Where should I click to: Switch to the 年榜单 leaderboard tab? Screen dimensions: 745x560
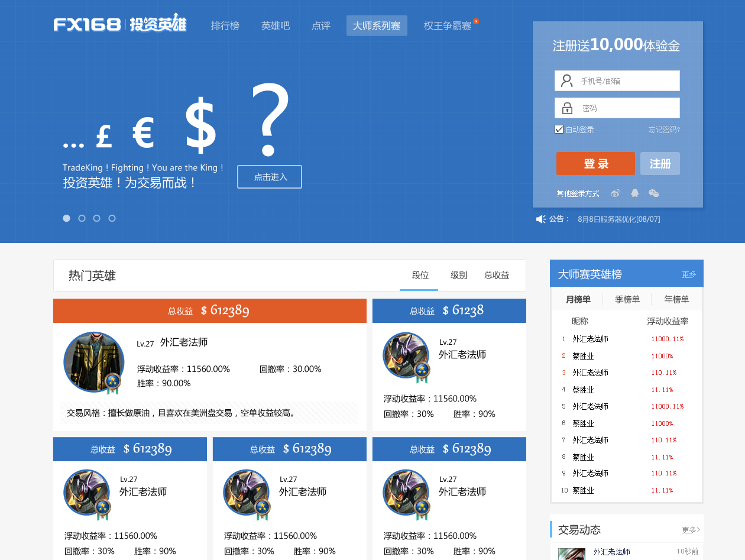point(676,299)
